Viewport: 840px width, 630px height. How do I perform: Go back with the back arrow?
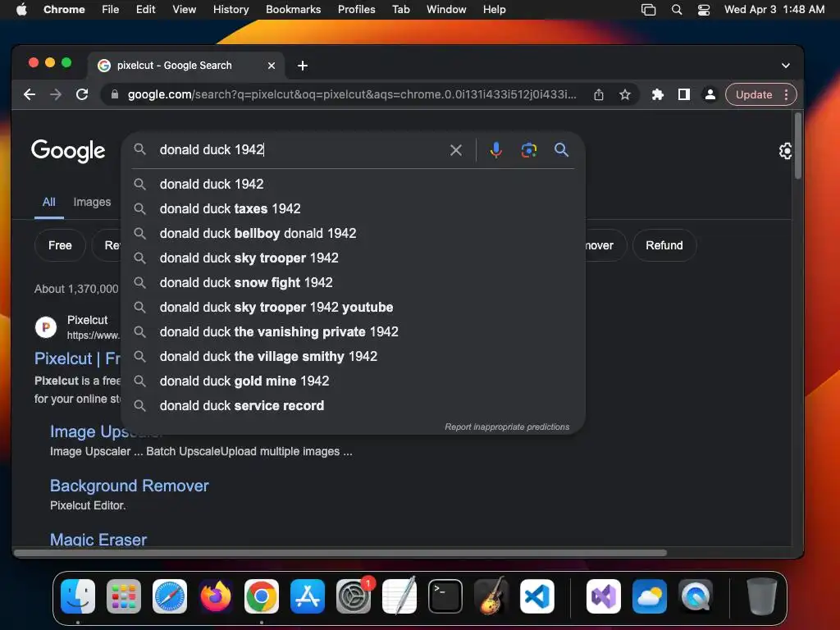30,95
